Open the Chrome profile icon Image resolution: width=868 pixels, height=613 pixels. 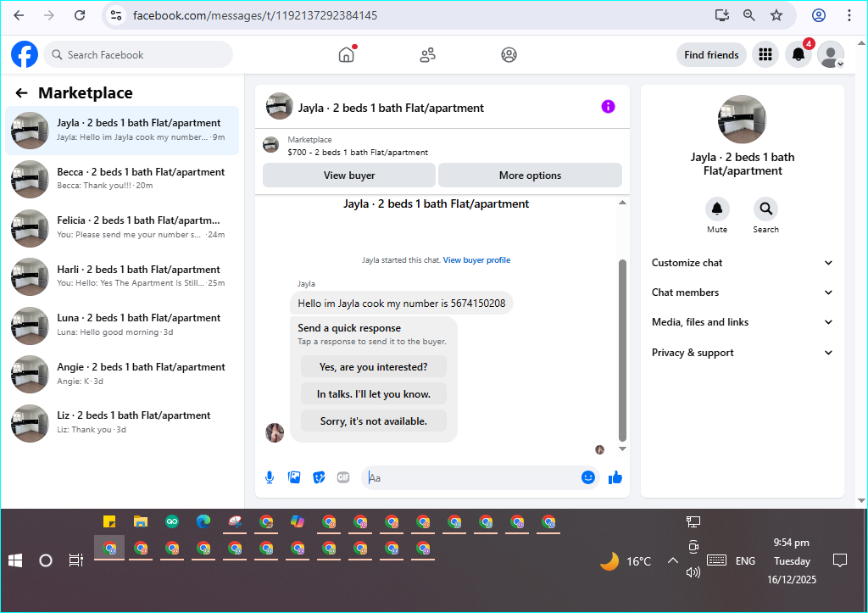[x=819, y=15]
